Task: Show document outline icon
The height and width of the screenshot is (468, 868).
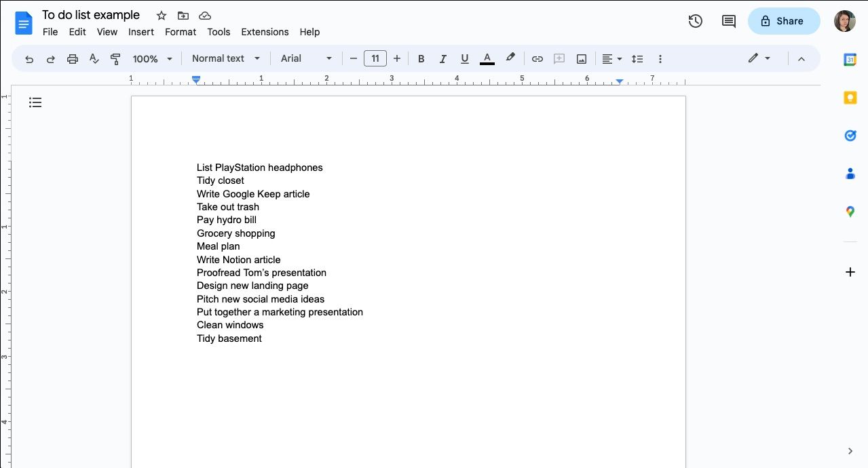Action: point(35,102)
